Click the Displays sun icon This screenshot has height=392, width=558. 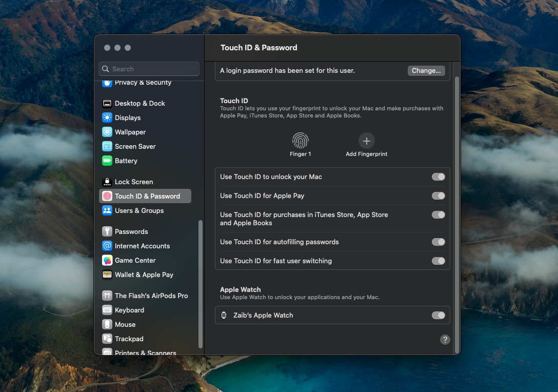[107, 117]
